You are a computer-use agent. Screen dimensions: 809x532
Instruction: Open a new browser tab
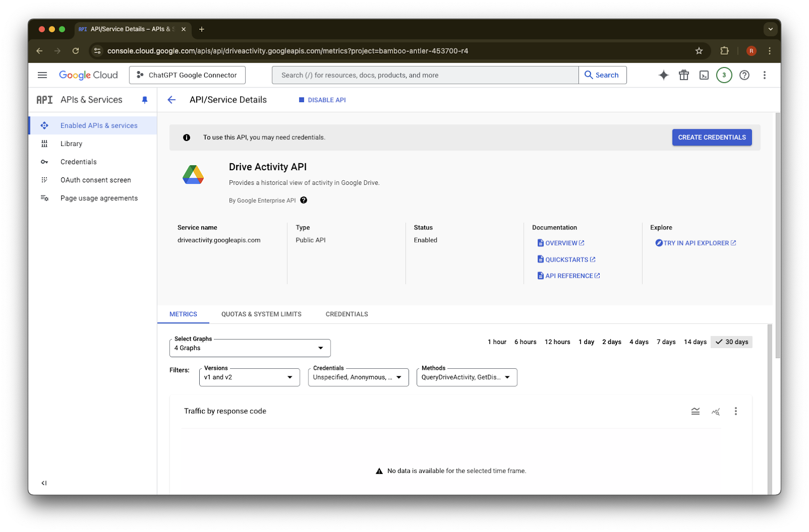click(x=202, y=29)
